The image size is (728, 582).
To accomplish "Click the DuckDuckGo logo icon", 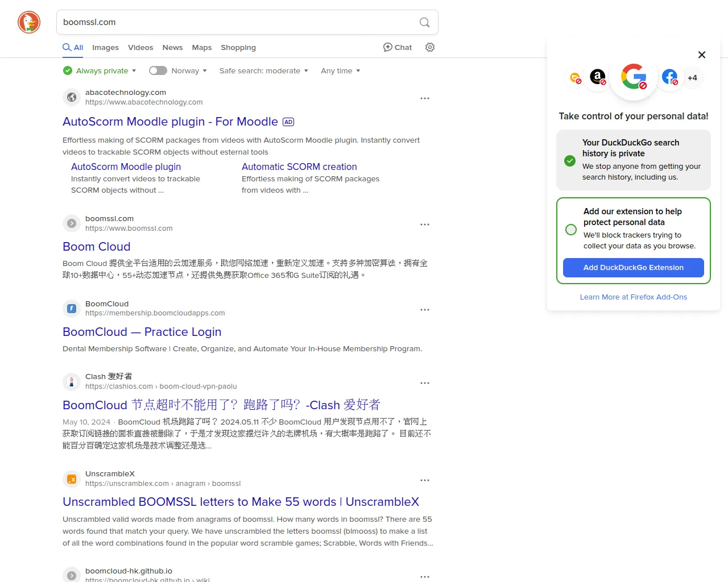I will (x=29, y=22).
